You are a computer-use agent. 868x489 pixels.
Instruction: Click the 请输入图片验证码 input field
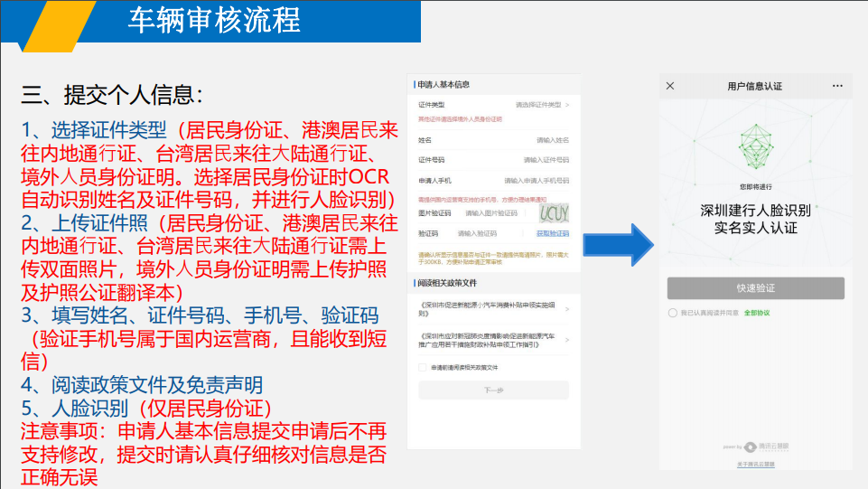point(491,213)
